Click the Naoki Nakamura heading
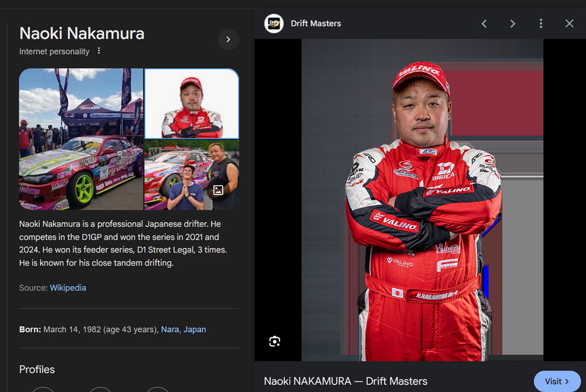The width and height of the screenshot is (586, 392). pyautogui.click(x=81, y=33)
